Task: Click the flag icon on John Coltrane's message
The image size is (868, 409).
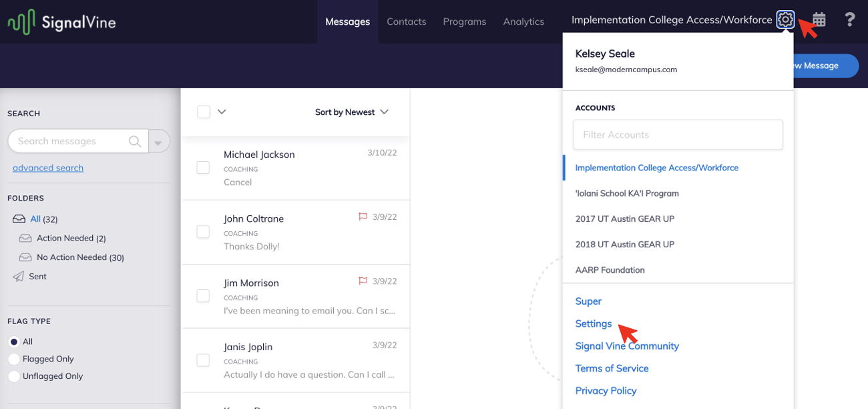Action: [x=363, y=217]
